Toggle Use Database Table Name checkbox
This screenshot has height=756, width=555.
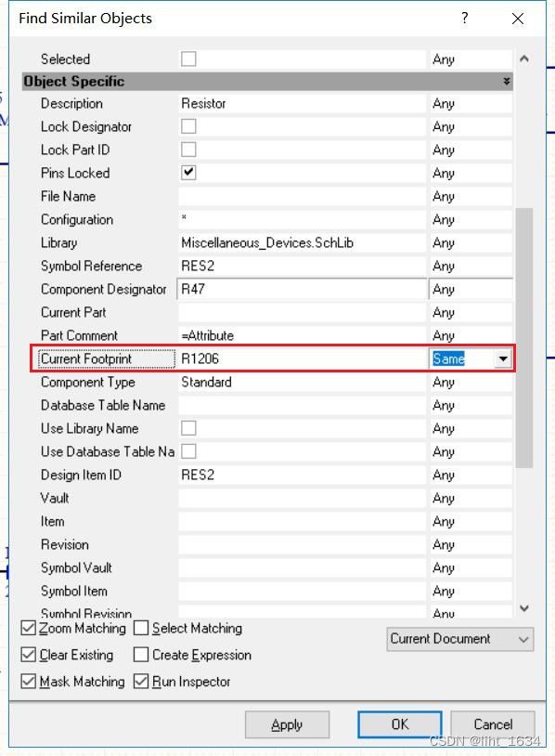pos(188,451)
